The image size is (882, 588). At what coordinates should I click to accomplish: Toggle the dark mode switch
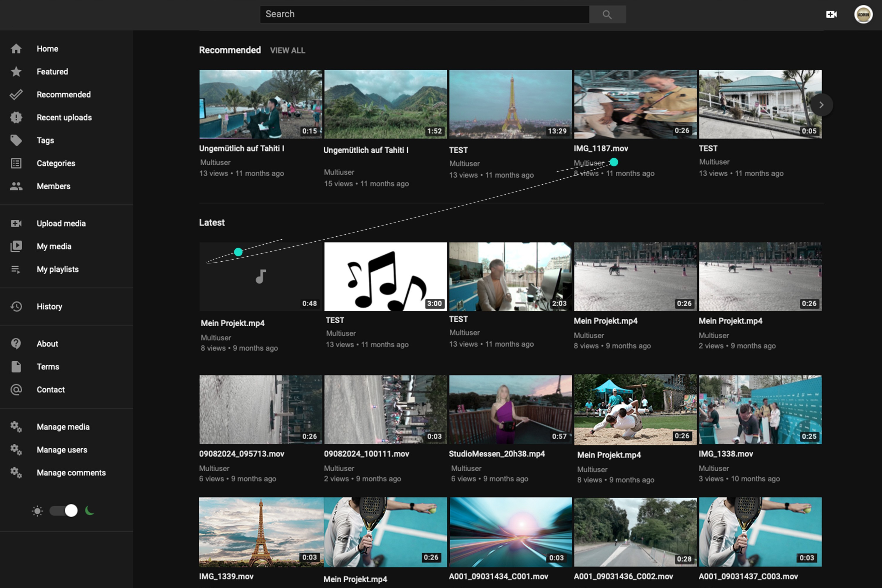(x=64, y=510)
